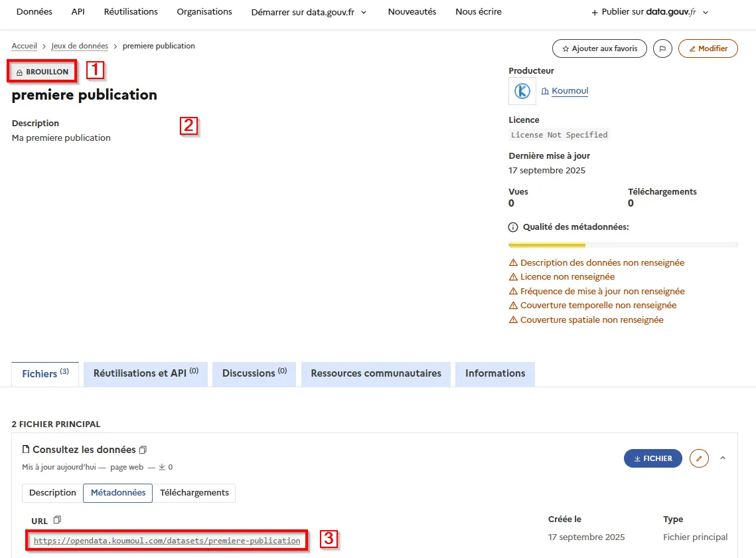Click 'Consultez les données' resource title

[x=84, y=450]
